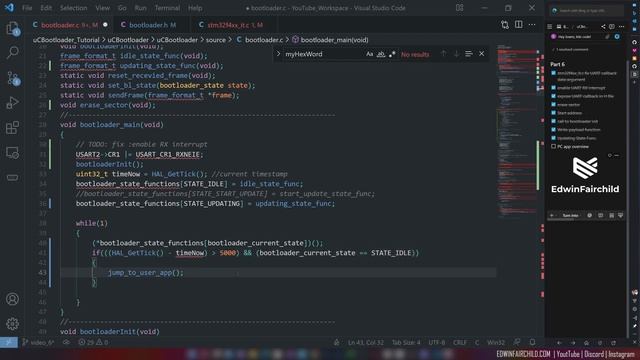Open the Selection menu
This screenshot has width=640, height=360.
point(73,8)
